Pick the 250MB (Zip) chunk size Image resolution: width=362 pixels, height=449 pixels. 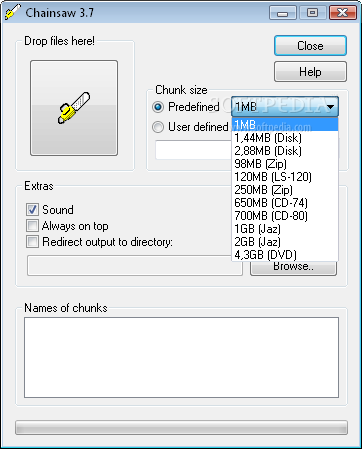(x=285, y=190)
